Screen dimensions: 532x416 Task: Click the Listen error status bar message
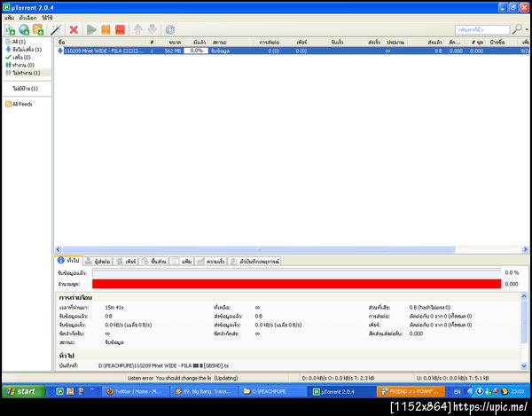click(183, 378)
